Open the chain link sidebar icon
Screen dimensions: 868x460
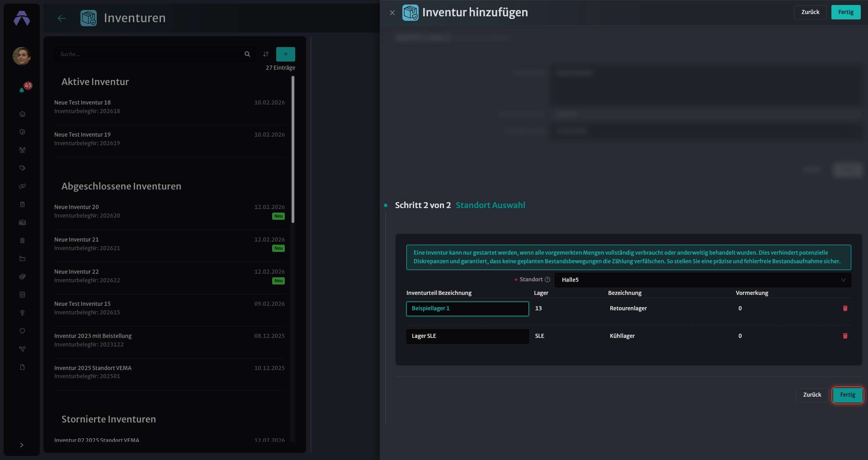tap(22, 186)
